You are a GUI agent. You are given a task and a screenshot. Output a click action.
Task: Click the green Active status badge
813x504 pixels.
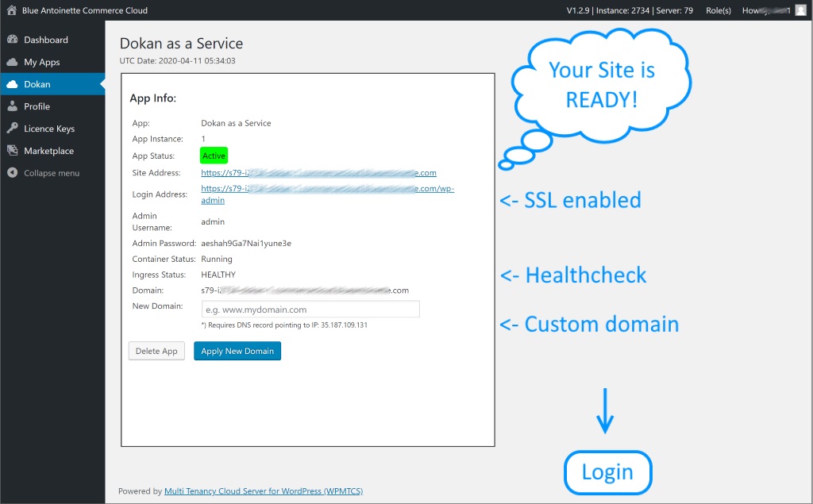pos(214,156)
